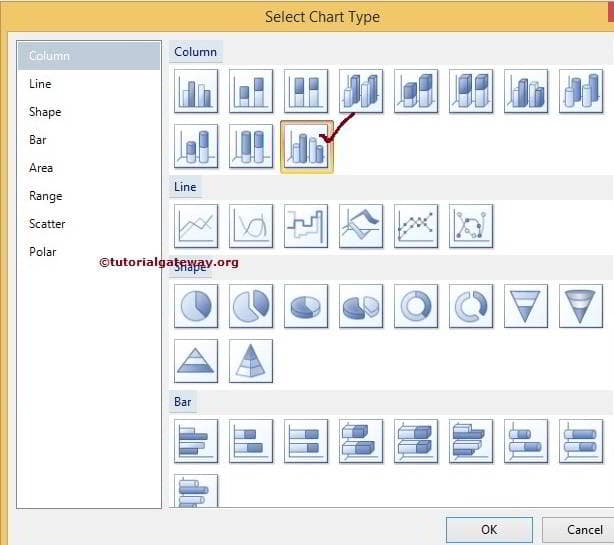Choose the Stacked Column chart icon
The height and width of the screenshot is (545, 614).
pyautogui.click(x=251, y=91)
